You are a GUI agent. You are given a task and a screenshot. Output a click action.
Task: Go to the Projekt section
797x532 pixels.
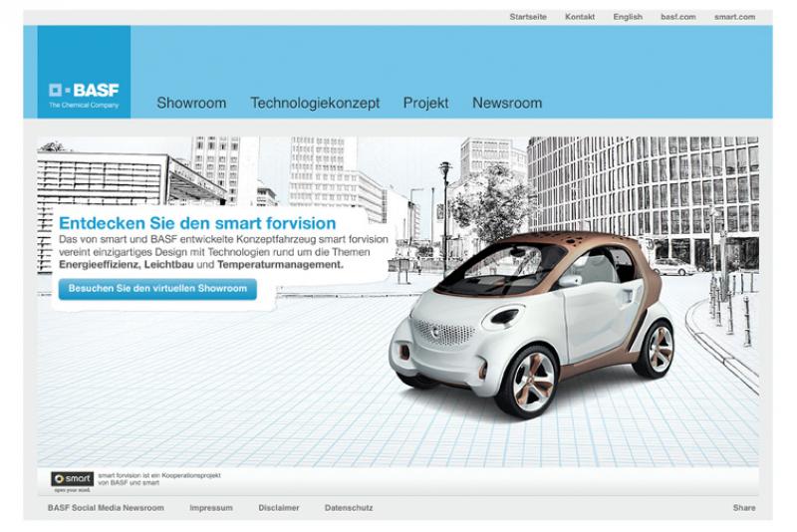(x=426, y=104)
